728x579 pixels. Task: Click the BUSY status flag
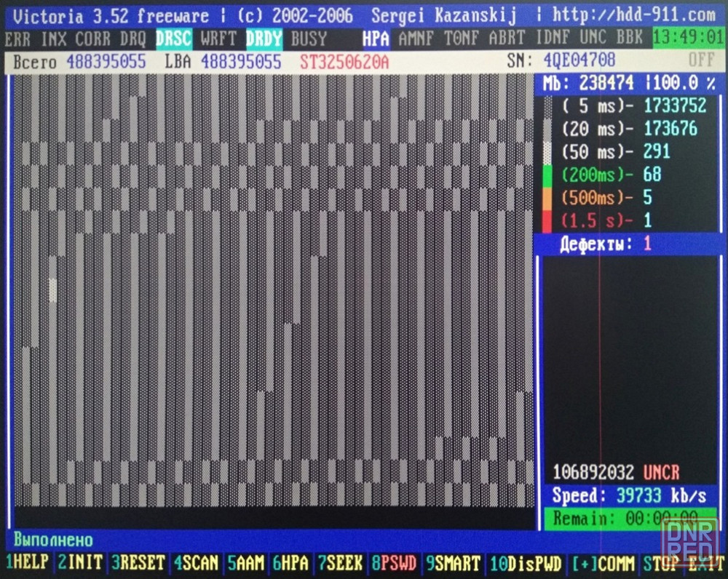[309, 39]
